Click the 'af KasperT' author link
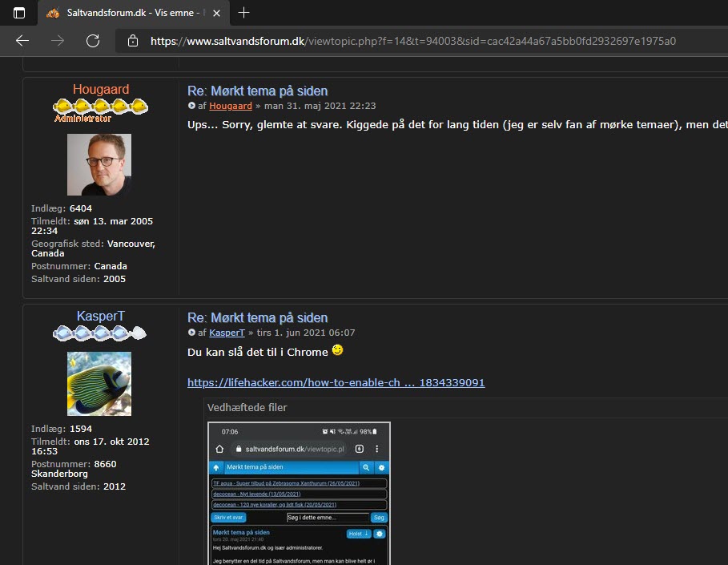 pos(227,333)
